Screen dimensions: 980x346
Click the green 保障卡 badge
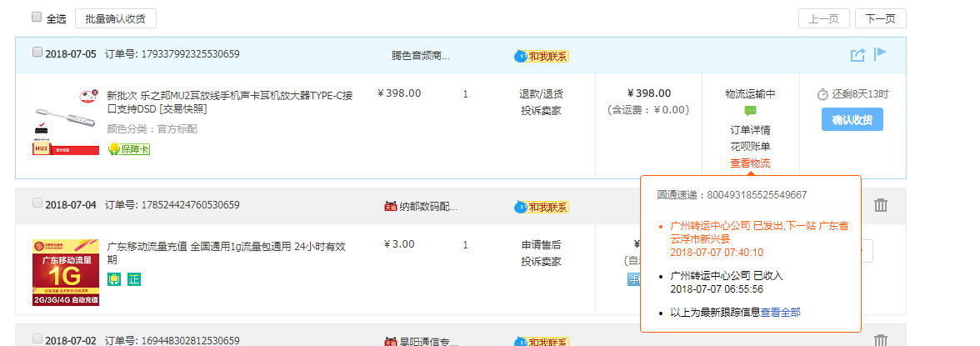[128, 149]
